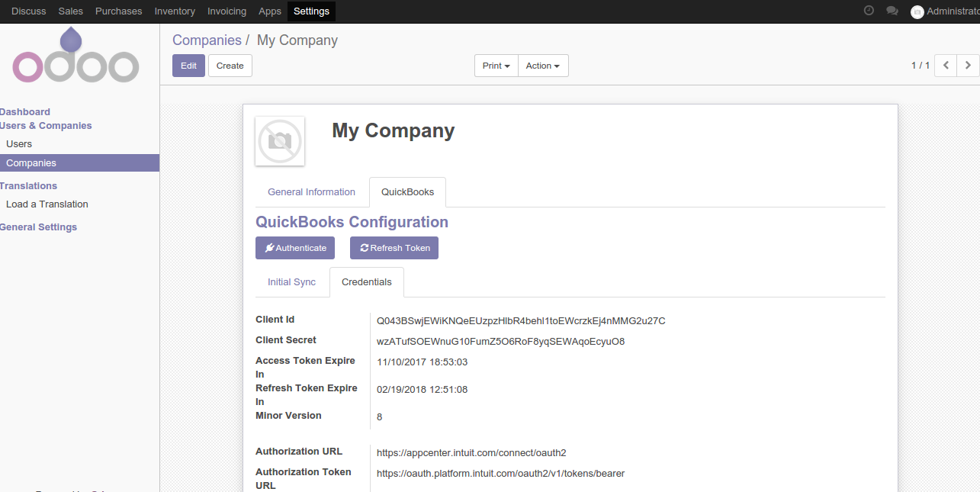Click Refresh Token button with refresh icon
The image size is (980, 492).
[x=394, y=248]
